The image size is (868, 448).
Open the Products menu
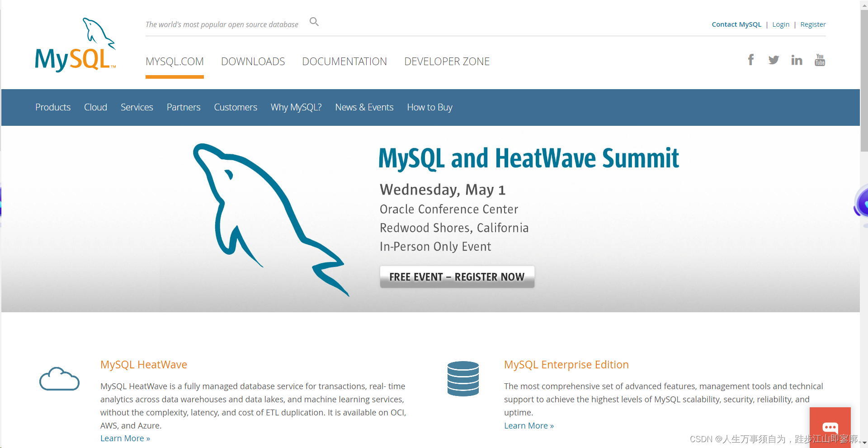coord(53,107)
